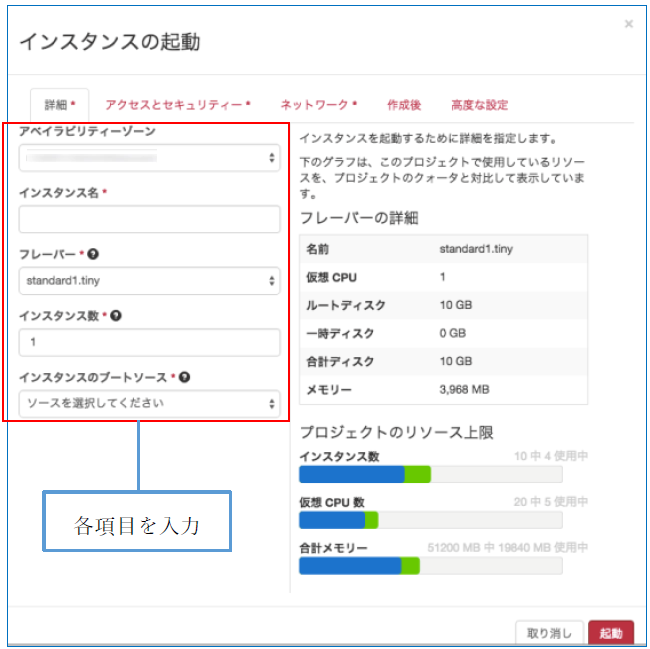Focus the インスタンス数 number field

click(149, 343)
